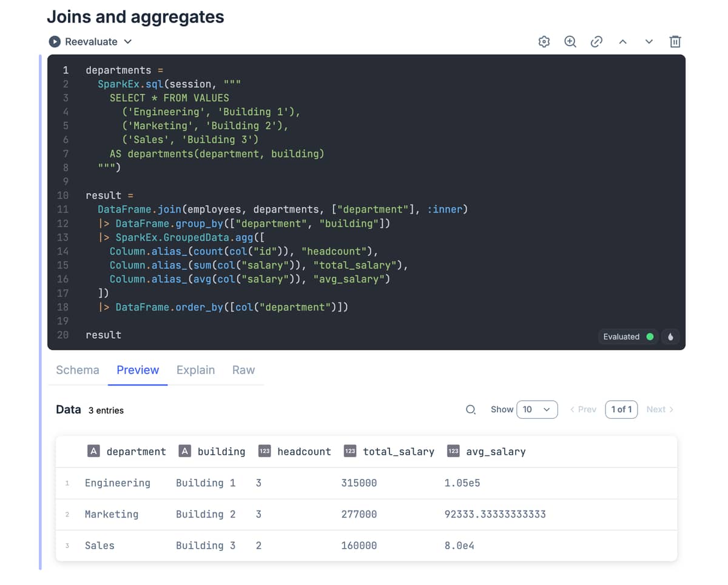The image size is (728, 585).
Task: Click the amplify output magnifier icon
Action: [x=570, y=42]
